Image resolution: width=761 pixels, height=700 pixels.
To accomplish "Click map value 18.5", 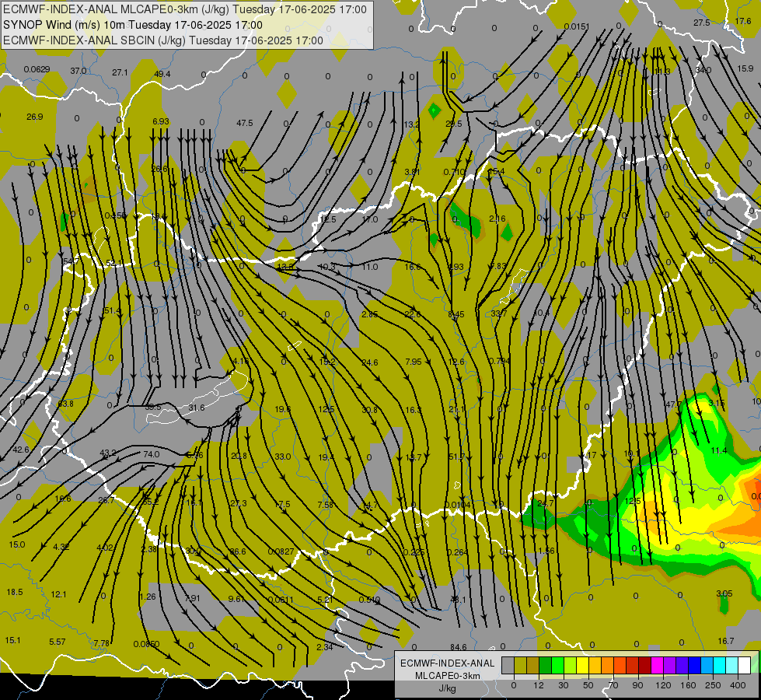I will click(15, 592).
